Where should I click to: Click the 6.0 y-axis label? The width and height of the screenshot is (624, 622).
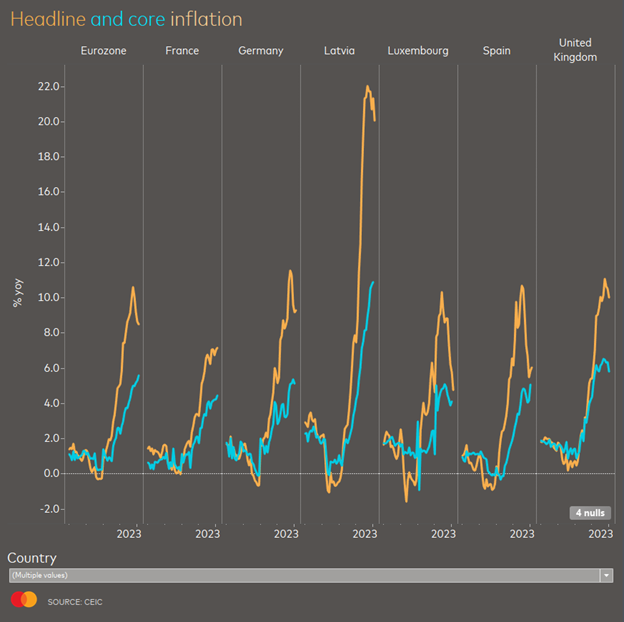click(51, 368)
